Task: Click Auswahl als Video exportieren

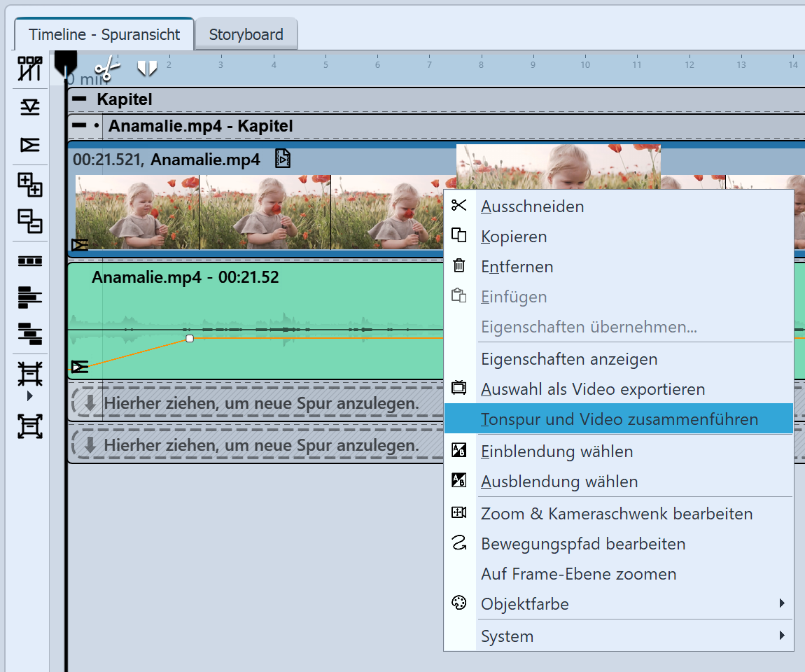Action: [592, 389]
